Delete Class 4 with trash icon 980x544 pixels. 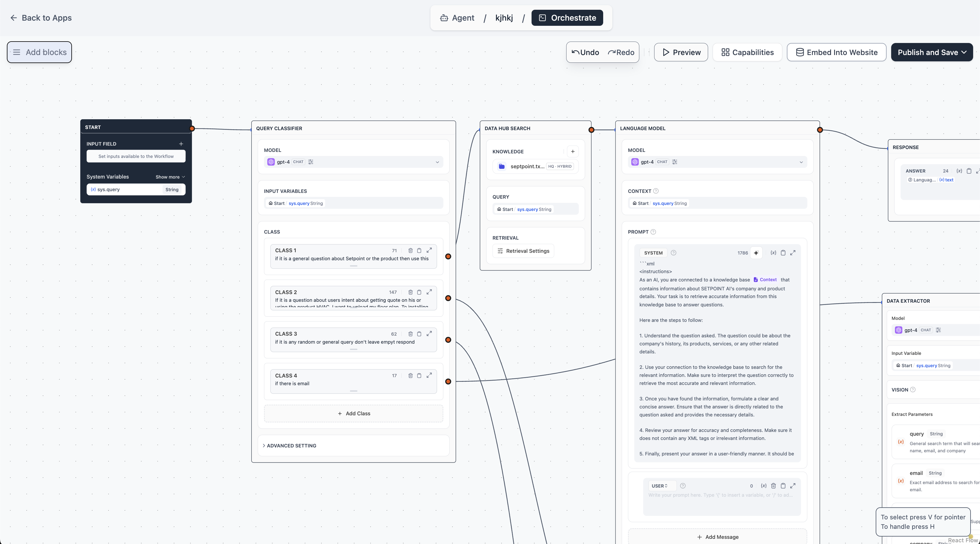[x=411, y=375]
